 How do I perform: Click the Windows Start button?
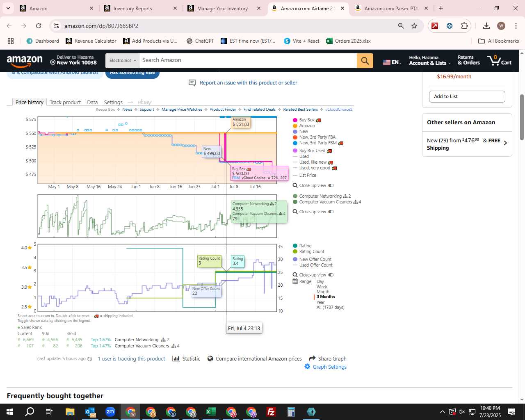(x=10, y=412)
